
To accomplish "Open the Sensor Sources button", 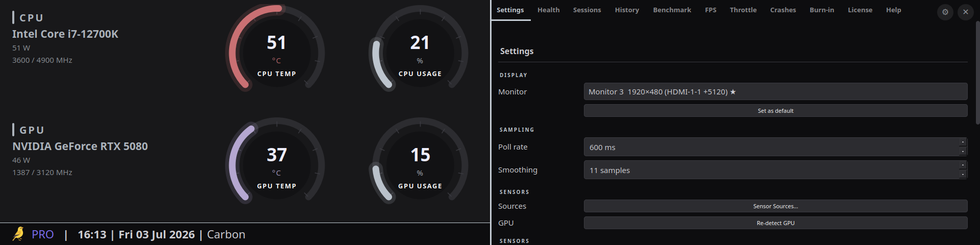I will (775, 206).
